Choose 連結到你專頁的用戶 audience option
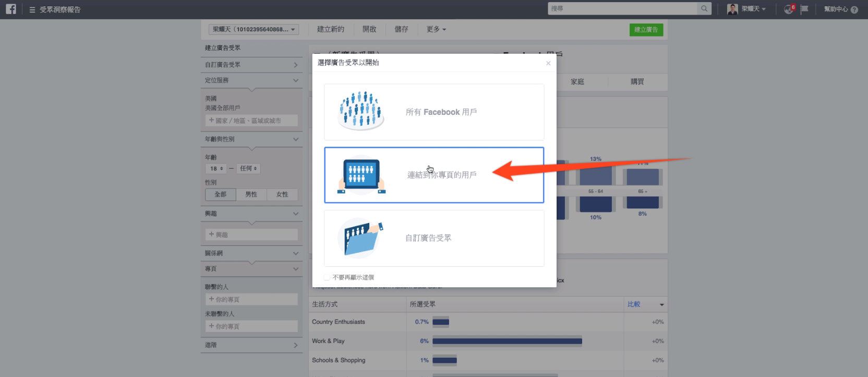868x377 pixels. (x=434, y=175)
